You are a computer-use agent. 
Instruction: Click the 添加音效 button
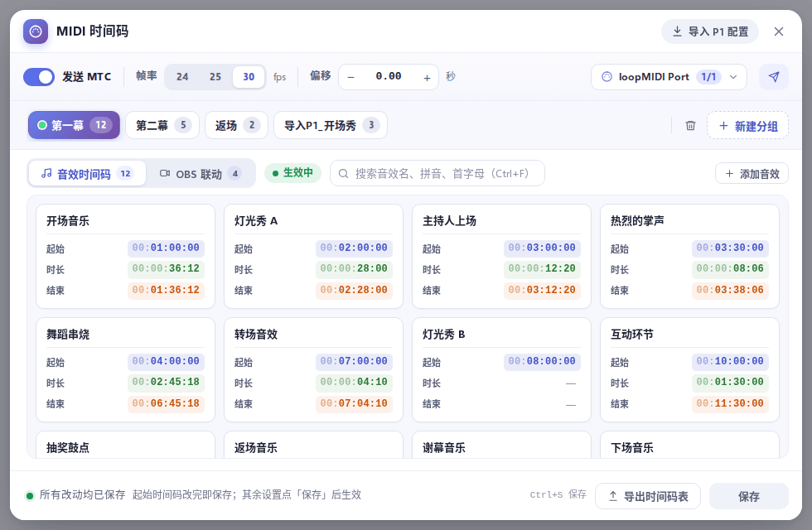click(752, 174)
